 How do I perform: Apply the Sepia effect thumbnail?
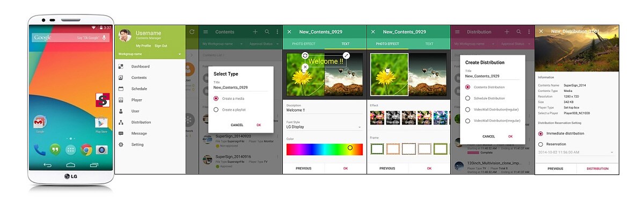tap(408, 117)
